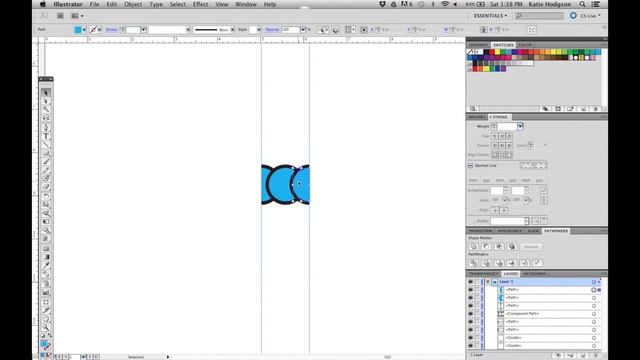Open the CS Live dropdown
This screenshot has height=360, width=640.
(591, 16)
